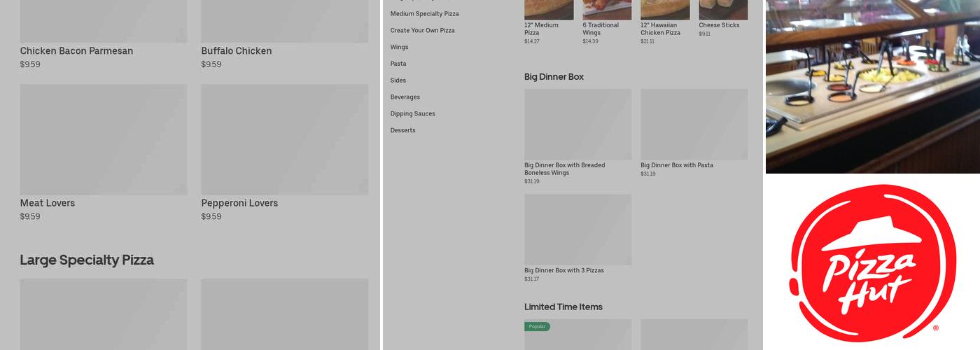This screenshot has width=980, height=350.
Task: Click the $9.11 Cheese Sticks price
Action: tap(705, 34)
